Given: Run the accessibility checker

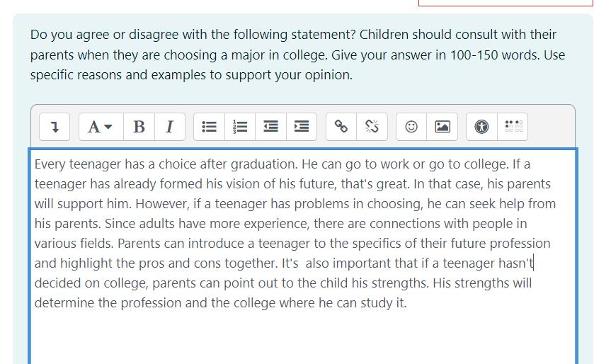Looking at the screenshot, I should (482, 127).
